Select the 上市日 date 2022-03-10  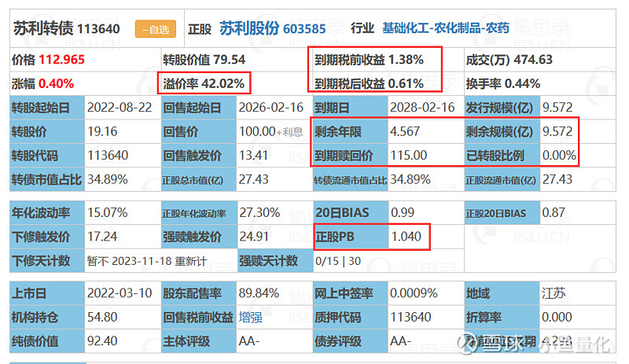tap(120, 293)
